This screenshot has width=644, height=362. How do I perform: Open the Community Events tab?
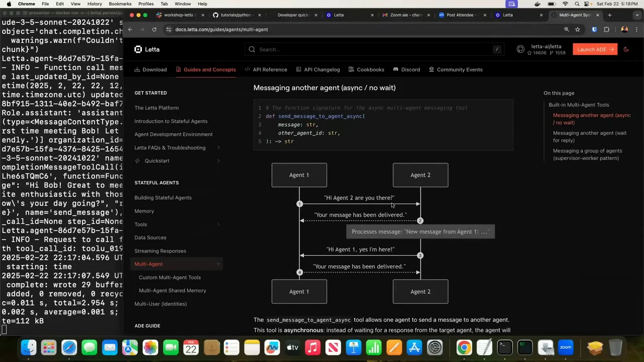click(456, 69)
